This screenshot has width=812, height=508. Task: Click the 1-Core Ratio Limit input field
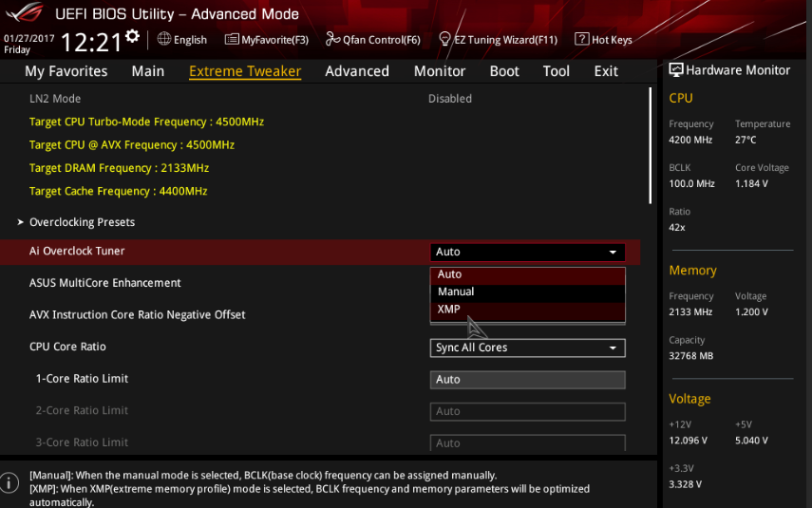[x=527, y=380]
